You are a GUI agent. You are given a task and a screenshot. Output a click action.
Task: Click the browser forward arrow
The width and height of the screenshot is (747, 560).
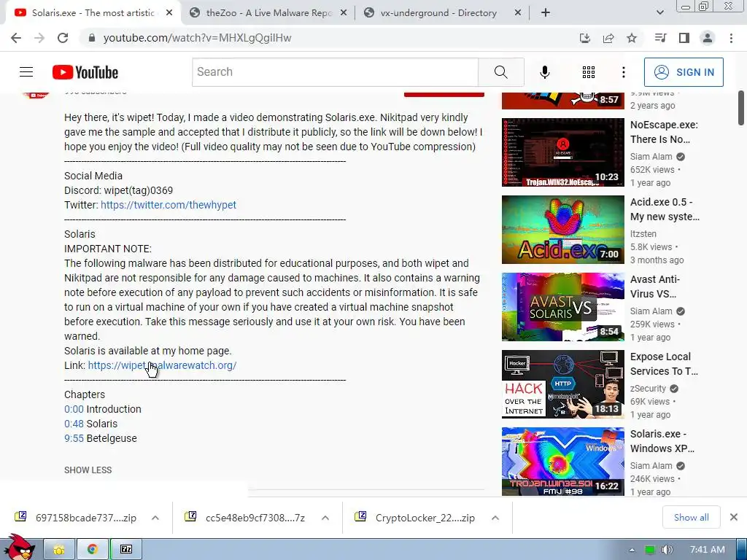point(39,38)
